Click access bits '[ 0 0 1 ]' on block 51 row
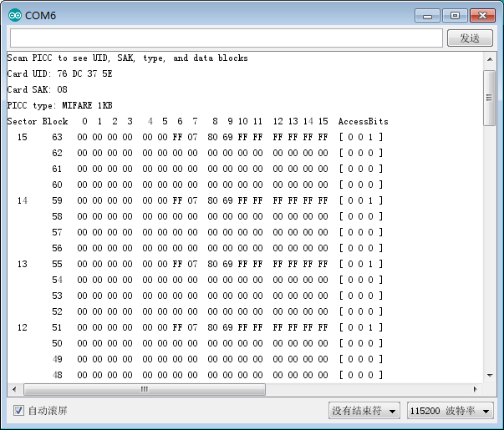The image size is (504, 430). (361, 327)
